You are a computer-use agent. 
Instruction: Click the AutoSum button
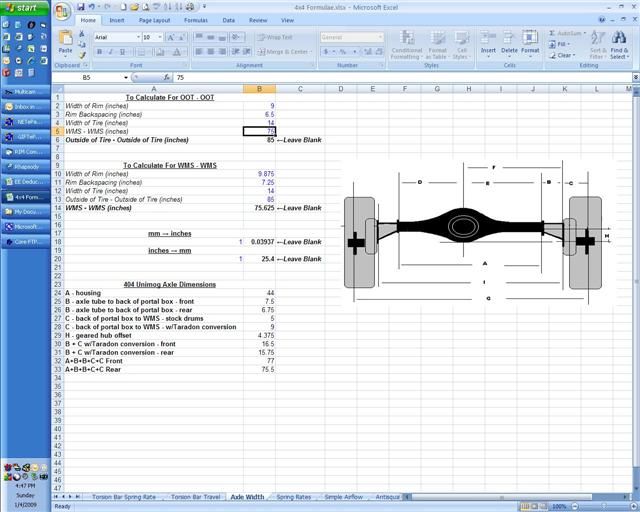point(566,33)
